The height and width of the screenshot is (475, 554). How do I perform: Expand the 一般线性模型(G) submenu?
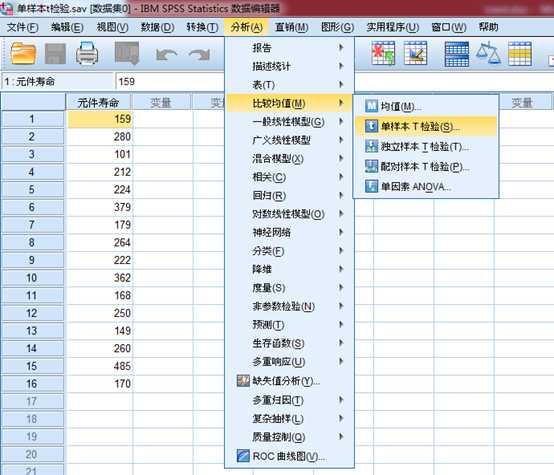tap(289, 122)
